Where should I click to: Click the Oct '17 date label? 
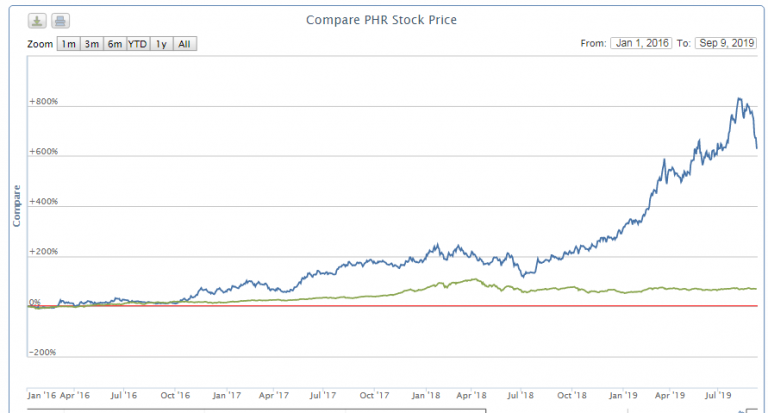click(x=374, y=395)
